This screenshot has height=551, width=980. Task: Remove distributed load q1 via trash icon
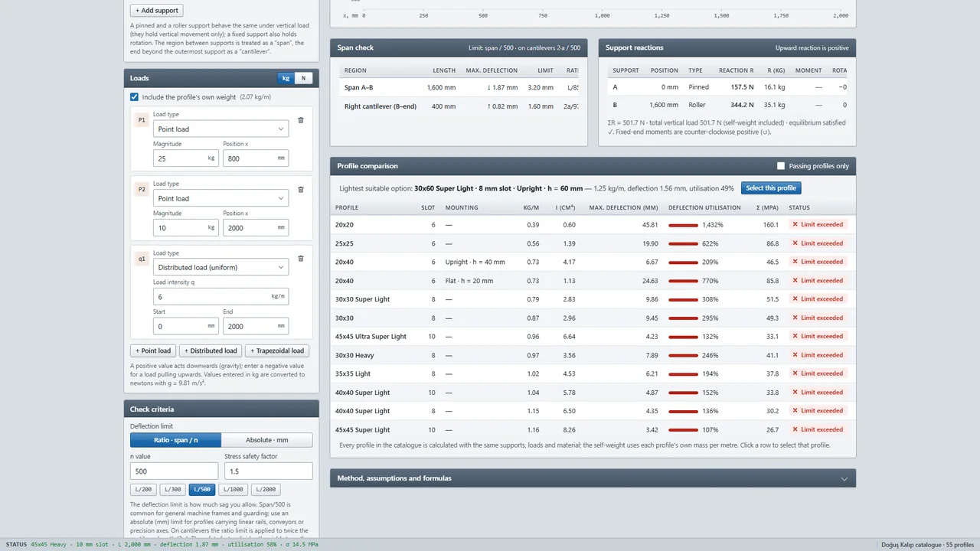pyautogui.click(x=301, y=259)
